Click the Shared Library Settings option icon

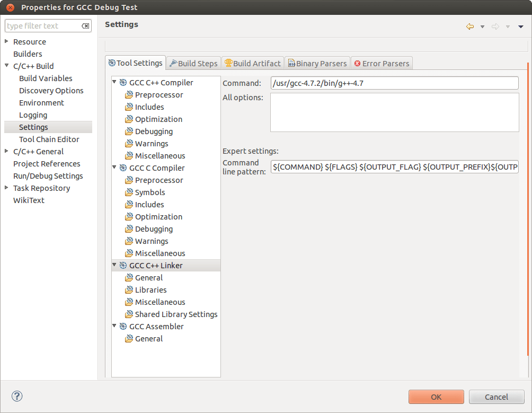tap(129, 314)
